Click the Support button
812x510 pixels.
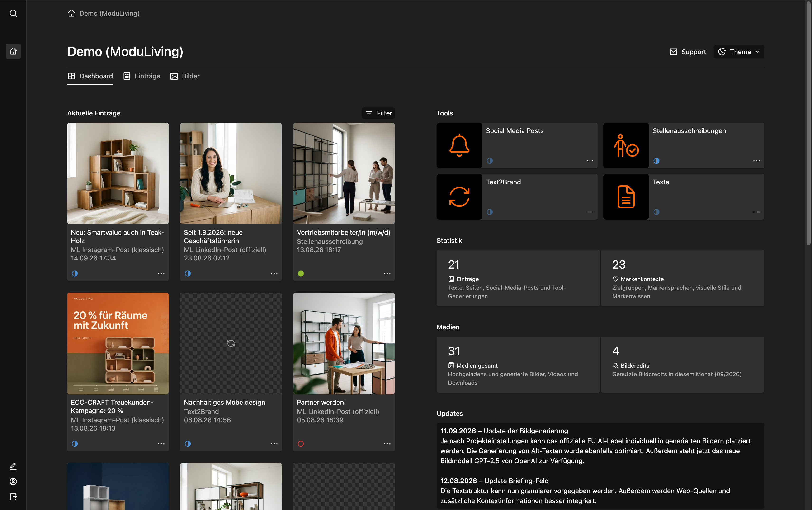point(688,52)
